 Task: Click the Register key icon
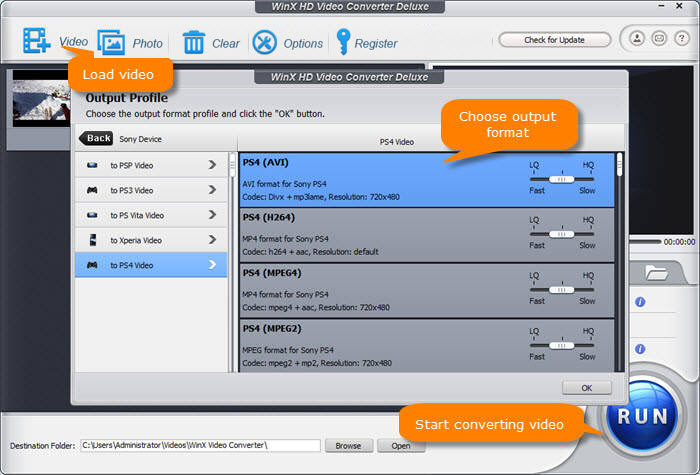click(343, 42)
